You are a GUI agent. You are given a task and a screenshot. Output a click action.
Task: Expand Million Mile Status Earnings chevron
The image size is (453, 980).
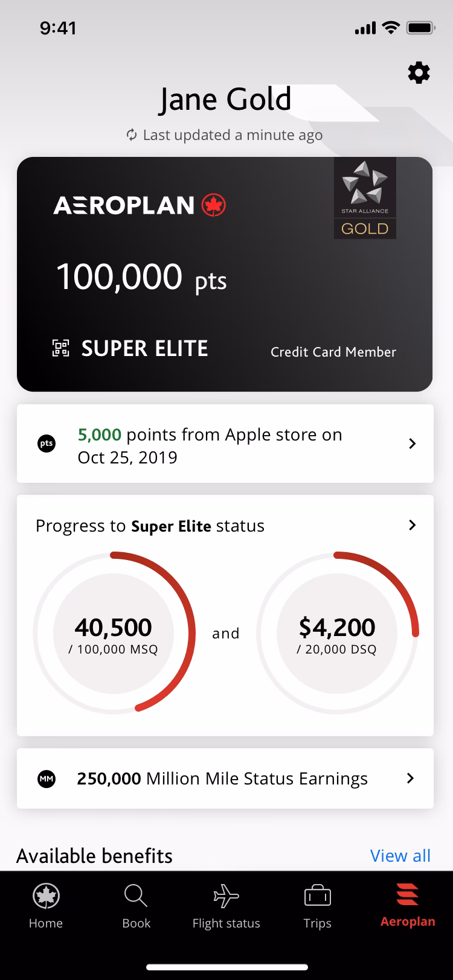tap(411, 778)
